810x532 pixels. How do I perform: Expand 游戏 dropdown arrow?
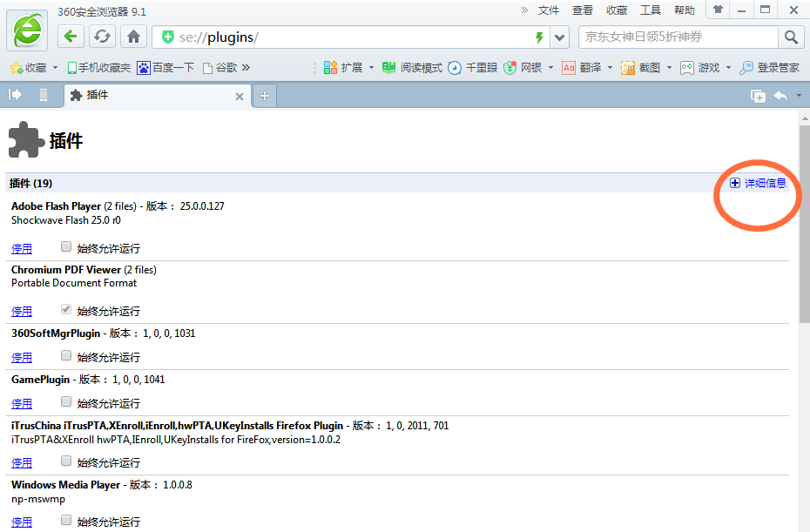(728, 68)
